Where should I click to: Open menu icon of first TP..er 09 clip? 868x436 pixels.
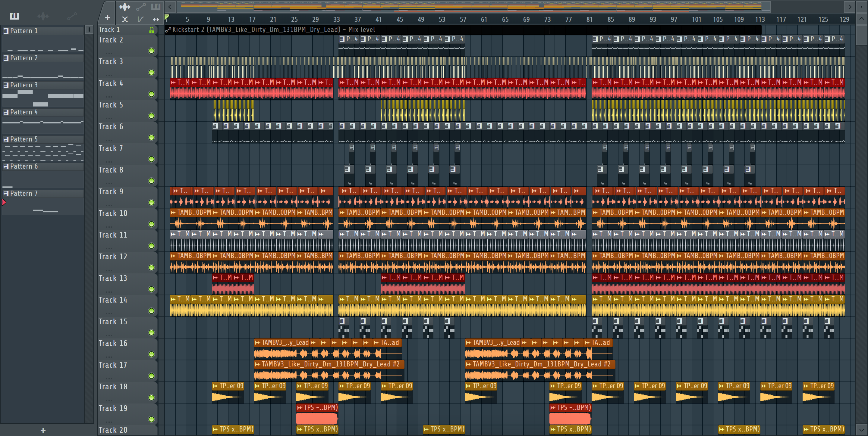tap(215, 386)
